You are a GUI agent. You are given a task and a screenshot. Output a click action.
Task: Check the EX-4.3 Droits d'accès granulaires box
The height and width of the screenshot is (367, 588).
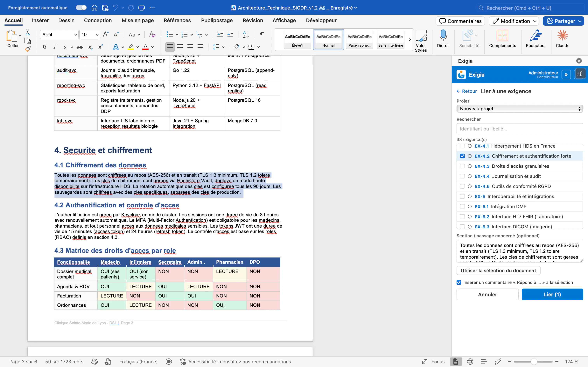pyautogui.click(x=462, y=166)
